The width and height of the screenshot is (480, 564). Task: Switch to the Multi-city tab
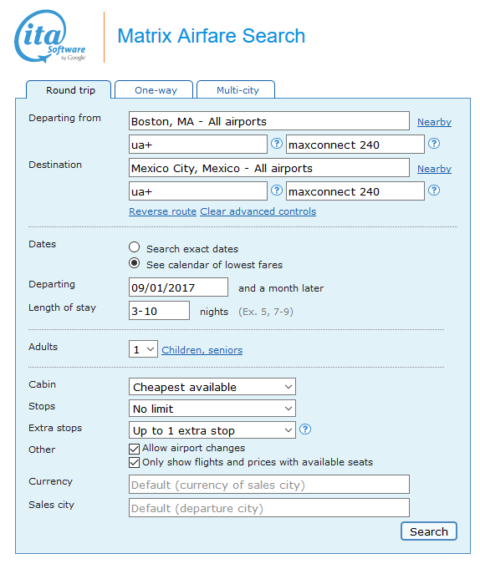pos(236,90)
